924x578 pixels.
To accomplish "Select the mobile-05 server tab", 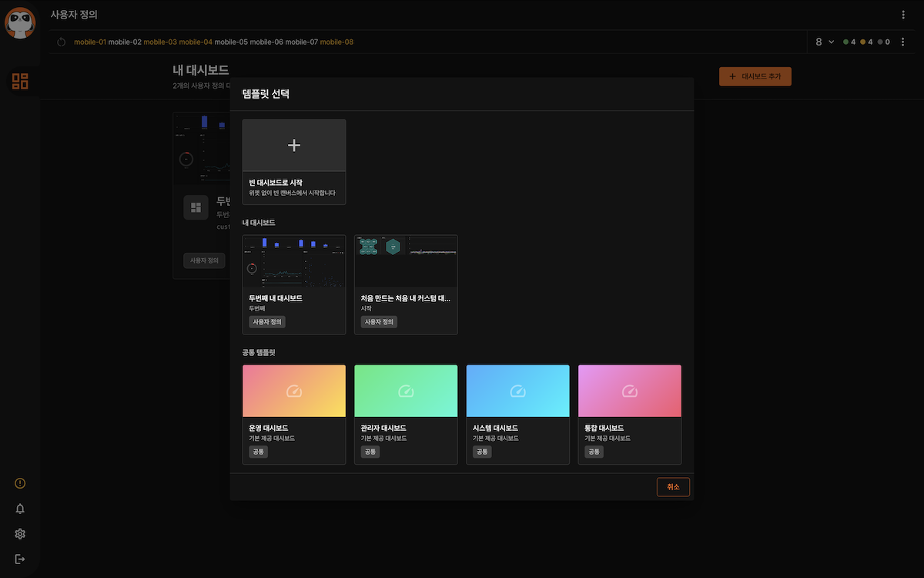I will coord(230,42).
